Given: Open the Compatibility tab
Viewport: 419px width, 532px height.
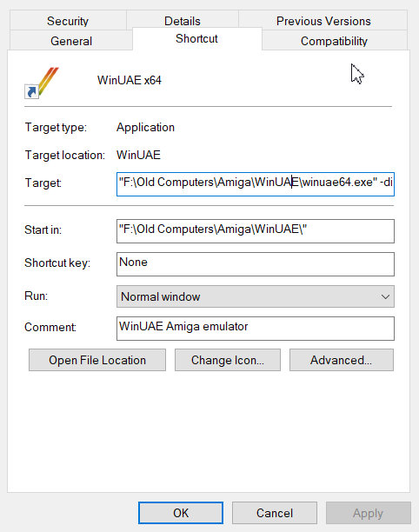Looking at the screenshot, I should click(x=334, y=41).
